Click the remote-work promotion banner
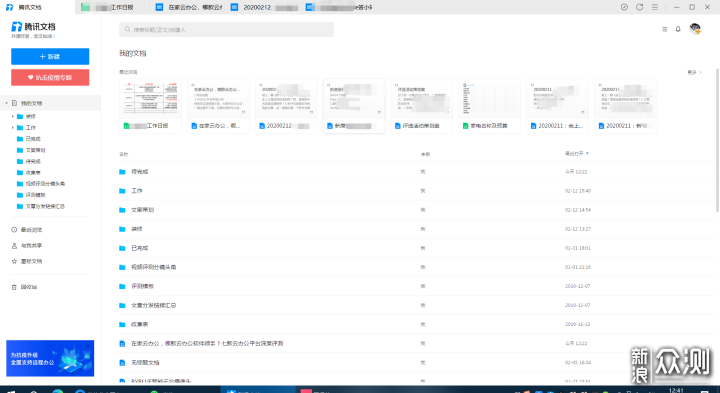 tap(50, 358)
